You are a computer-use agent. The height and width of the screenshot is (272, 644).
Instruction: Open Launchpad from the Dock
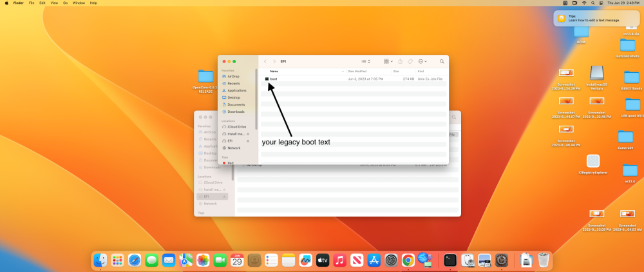[117, 260]
